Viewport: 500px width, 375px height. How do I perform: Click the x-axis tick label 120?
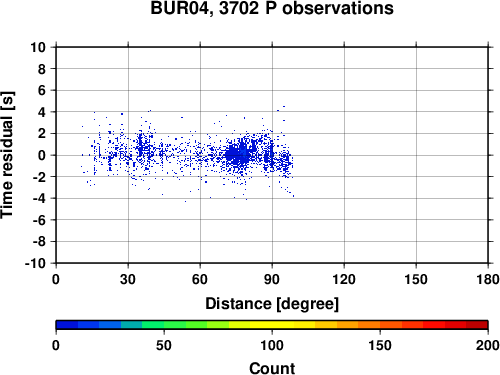point(344,279)
